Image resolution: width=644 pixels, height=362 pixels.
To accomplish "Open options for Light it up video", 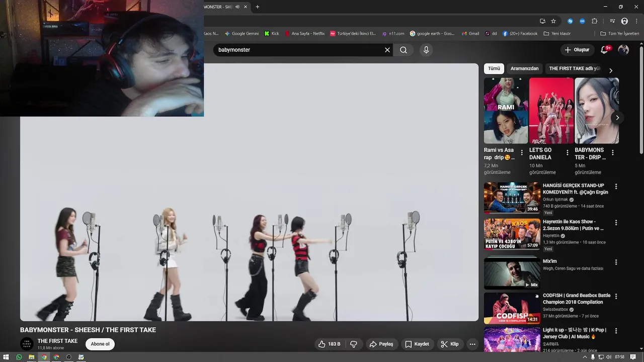I will 616,331.
